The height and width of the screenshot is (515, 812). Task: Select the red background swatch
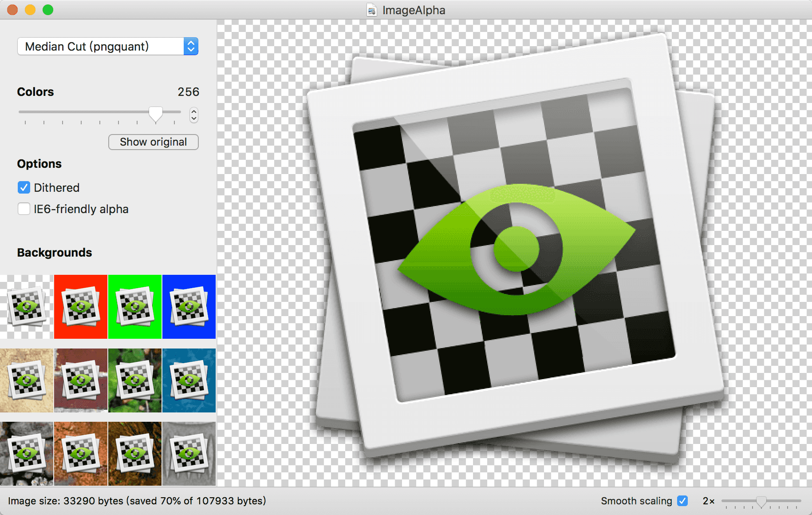(81, 306)
